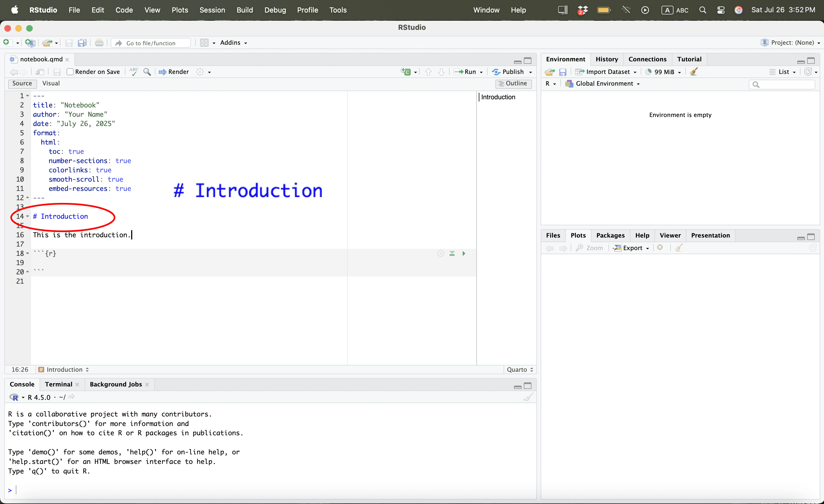Click the find/replace magnifier icon in editor toolbar
The width and height of the screenshot is (824, 504).
(147, 72)
